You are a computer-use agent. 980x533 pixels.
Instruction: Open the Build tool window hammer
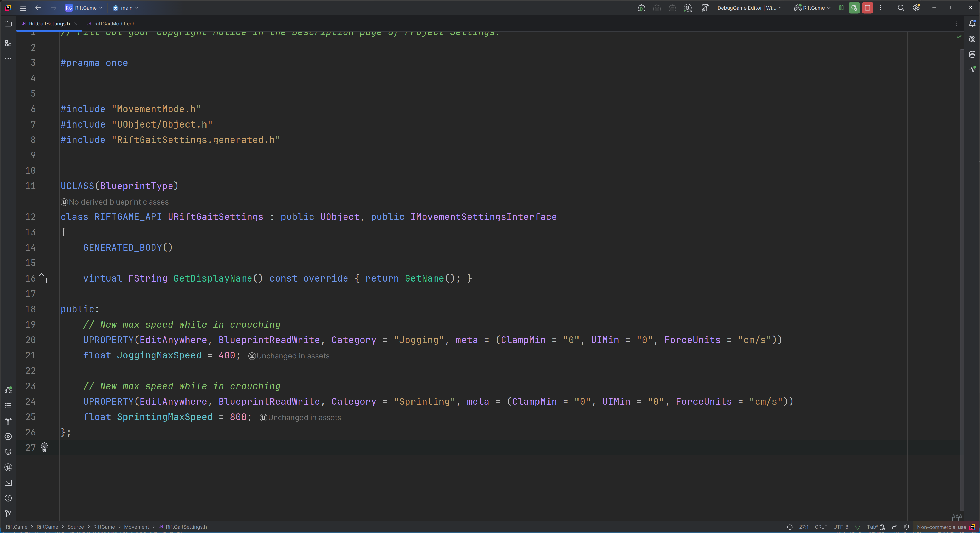click(x=8, y=421)
